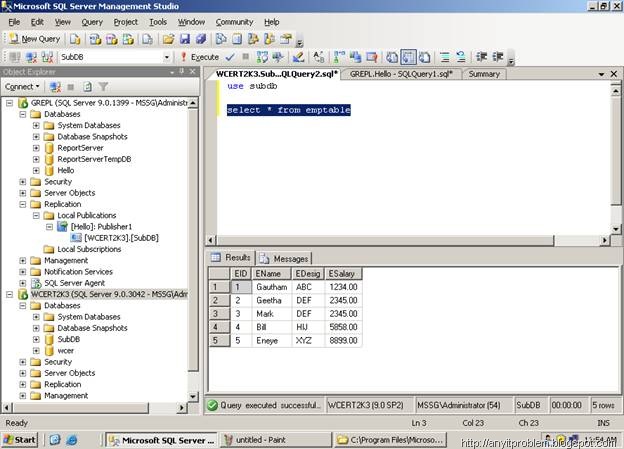This screenshot has width=624, height=449.
Task: Expand the Hello database node
Action: [36, 170]
